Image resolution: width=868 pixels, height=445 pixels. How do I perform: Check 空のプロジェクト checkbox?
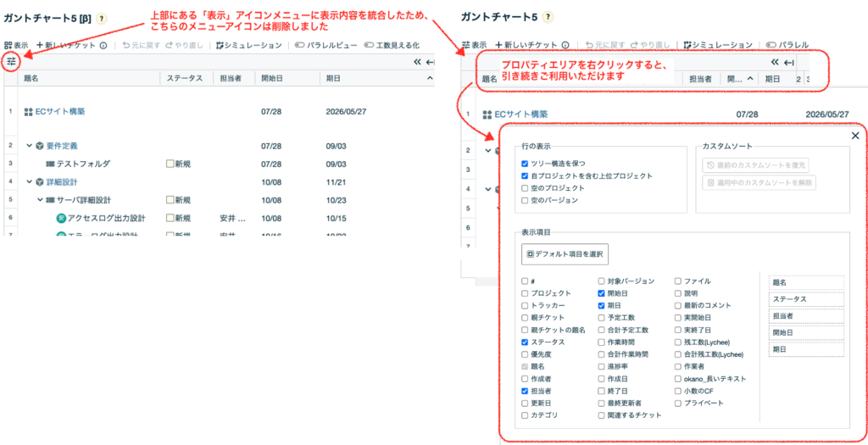pyautogui.click(x=524, y=188)
